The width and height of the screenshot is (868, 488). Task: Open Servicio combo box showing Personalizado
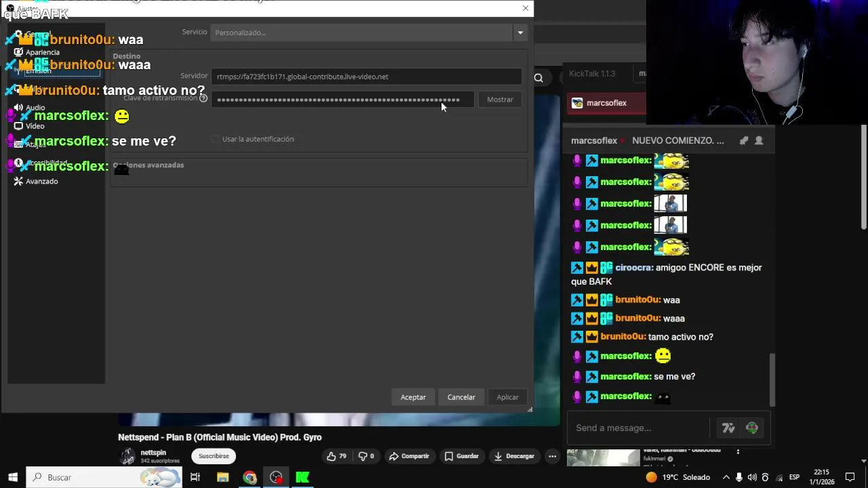click(368, 33)
